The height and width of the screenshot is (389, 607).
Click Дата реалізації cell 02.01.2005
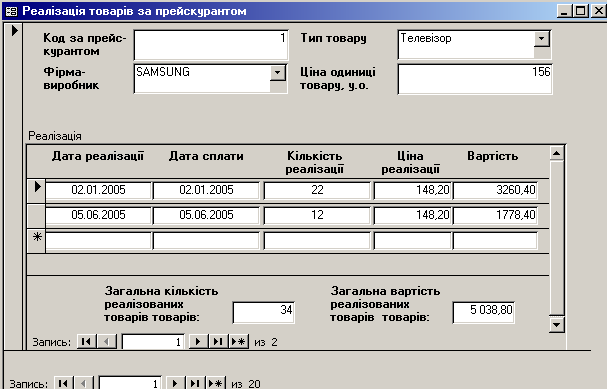click(98, 190)
